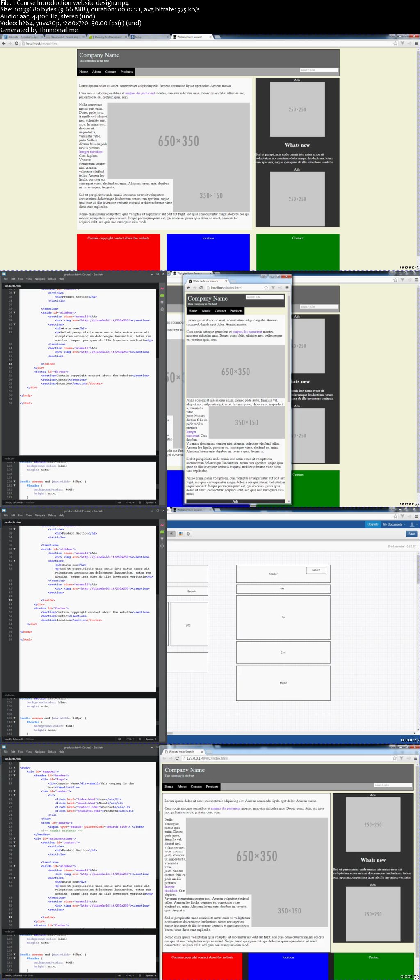This screenshot has width=420, height=980.
Task: Click Chrome reload icon in the 00:01:58 frame
Action: click(x=177, y=758)
